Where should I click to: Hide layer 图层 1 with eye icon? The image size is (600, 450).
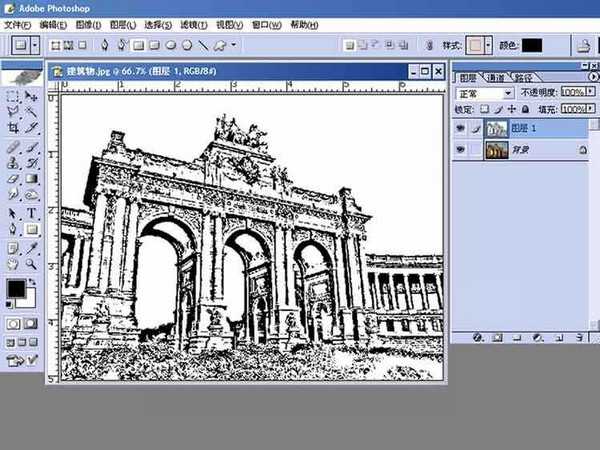click(461, 128)
